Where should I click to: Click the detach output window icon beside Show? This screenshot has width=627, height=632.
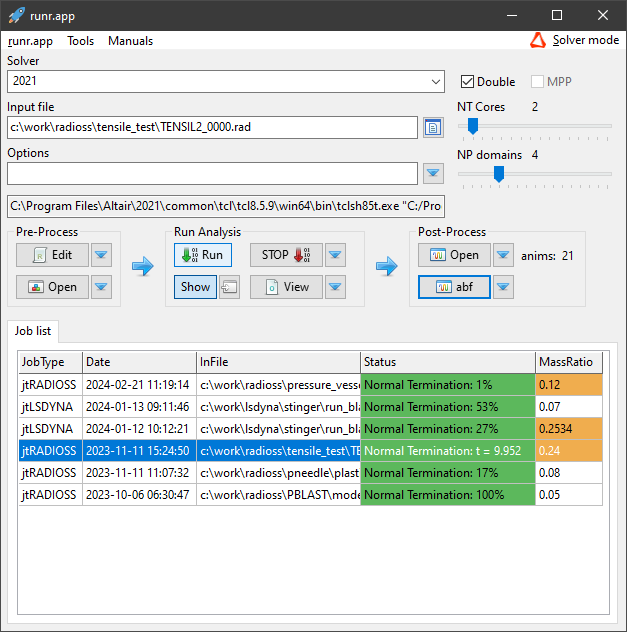tap(230, 287)
